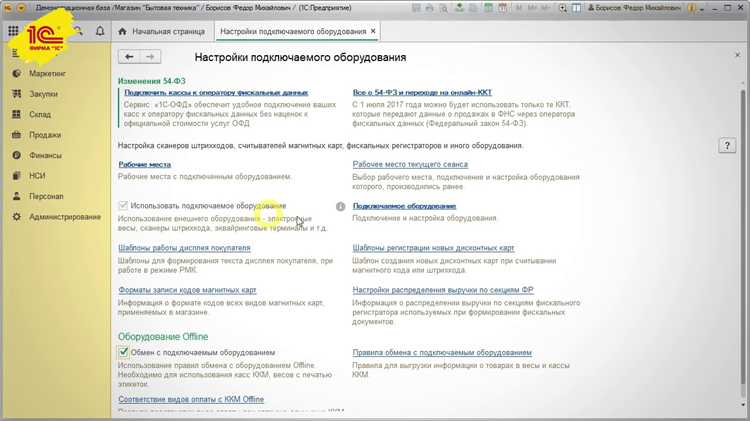Switch to Начальная страница tab
This screenshot has height=421, width=750.
(x=163, y=31)
